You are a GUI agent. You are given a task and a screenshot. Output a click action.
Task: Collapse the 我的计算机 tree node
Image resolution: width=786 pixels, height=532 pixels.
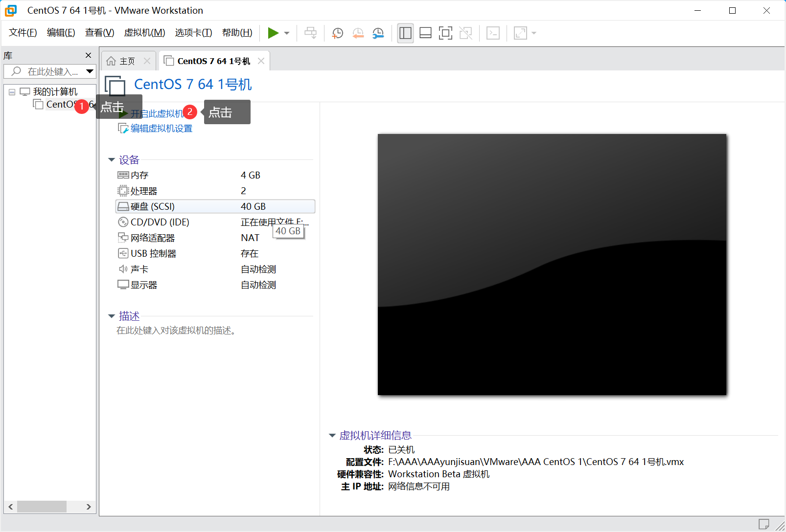click(x=12, y=92)
